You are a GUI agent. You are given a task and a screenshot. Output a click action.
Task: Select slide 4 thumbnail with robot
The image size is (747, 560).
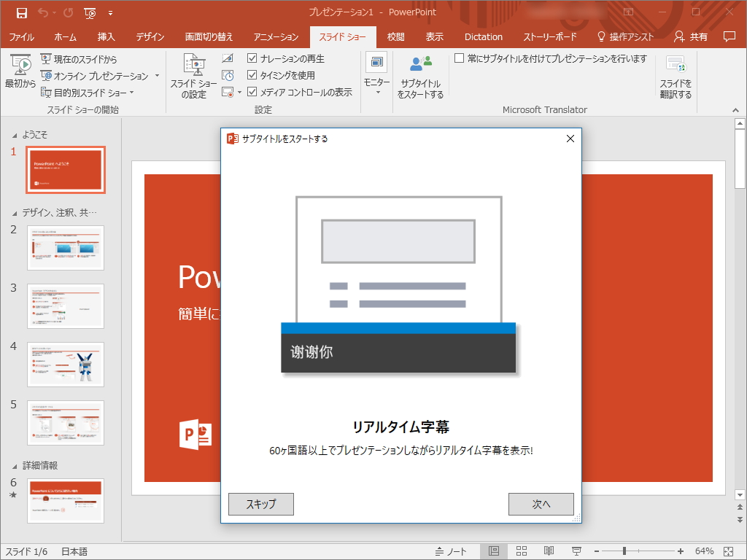(x=66, y=365)
